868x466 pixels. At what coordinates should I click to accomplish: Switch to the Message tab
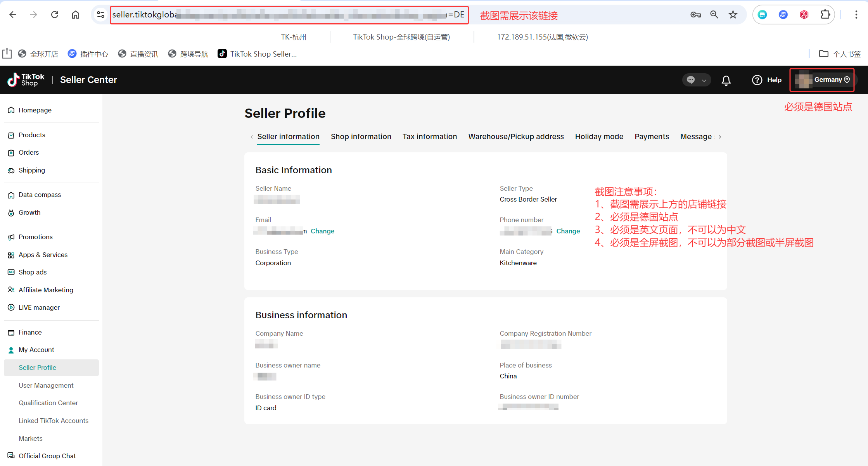tap(696, 136)
